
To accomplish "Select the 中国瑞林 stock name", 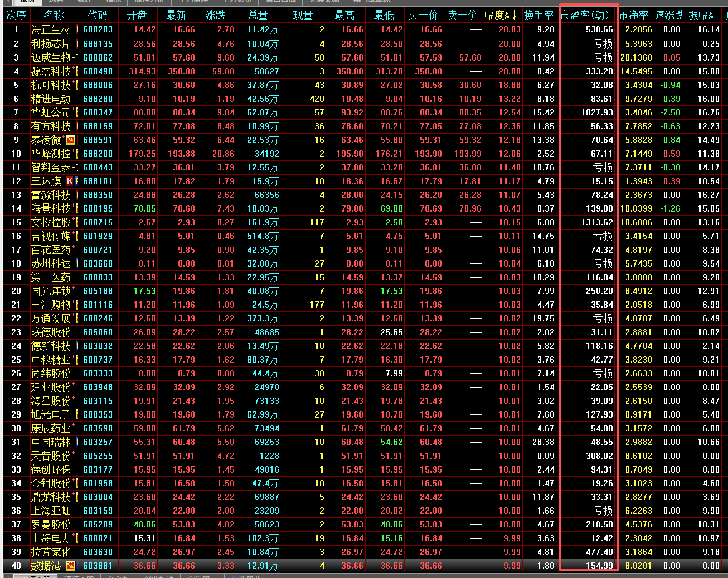I will click(51, 442).
